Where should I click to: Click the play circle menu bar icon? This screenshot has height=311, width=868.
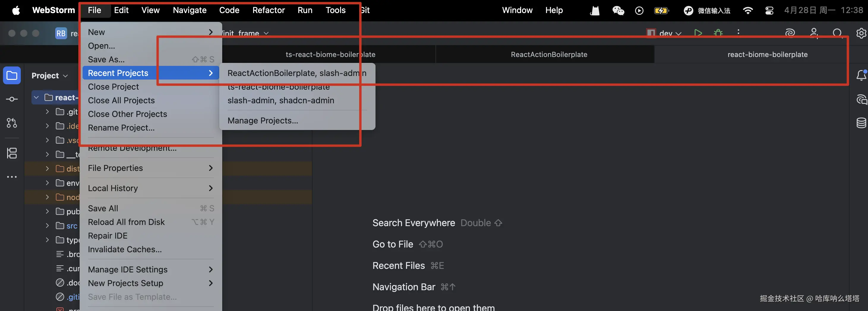click(639, 10)
